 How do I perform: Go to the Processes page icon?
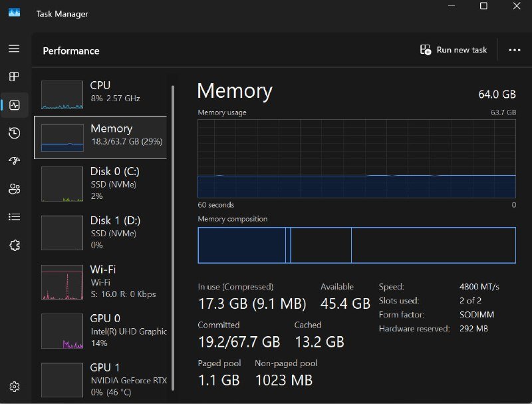click(14, 77)
